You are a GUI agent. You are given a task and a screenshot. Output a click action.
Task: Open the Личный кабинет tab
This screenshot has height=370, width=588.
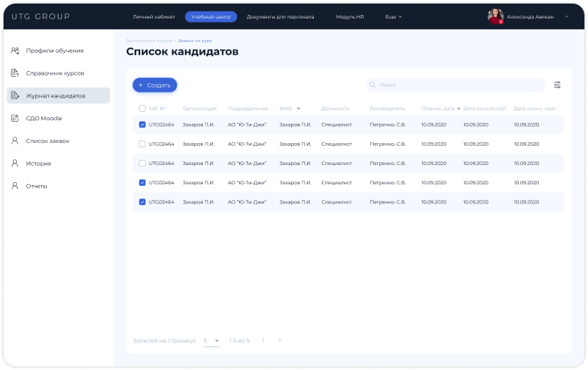pos(154,17)
